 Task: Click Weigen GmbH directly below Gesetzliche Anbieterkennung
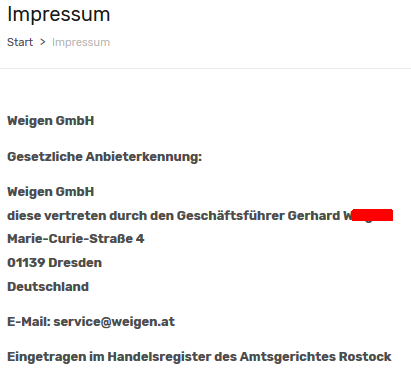tap(51, 192)
